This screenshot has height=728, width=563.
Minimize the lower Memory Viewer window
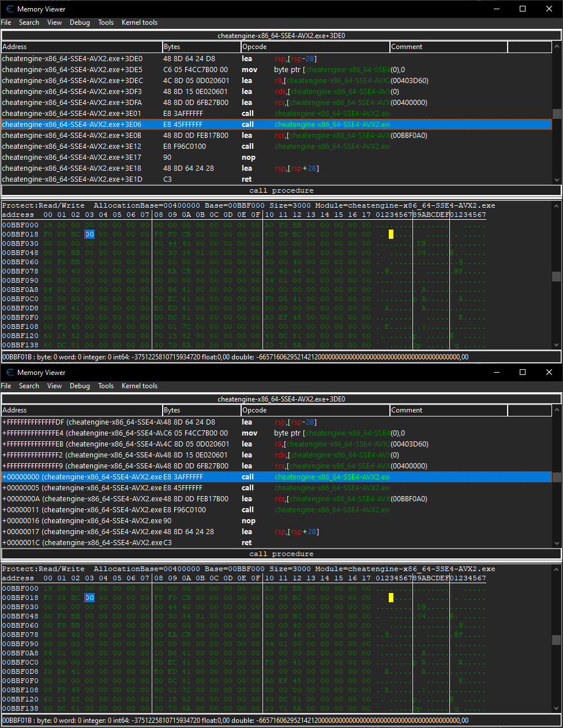(496, 372)
